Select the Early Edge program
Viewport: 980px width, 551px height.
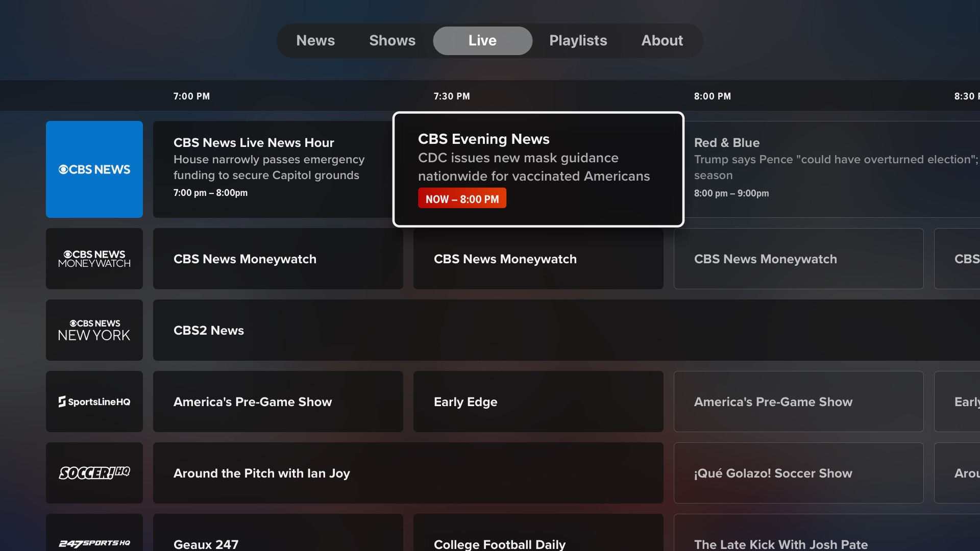(x=538, y=402)
